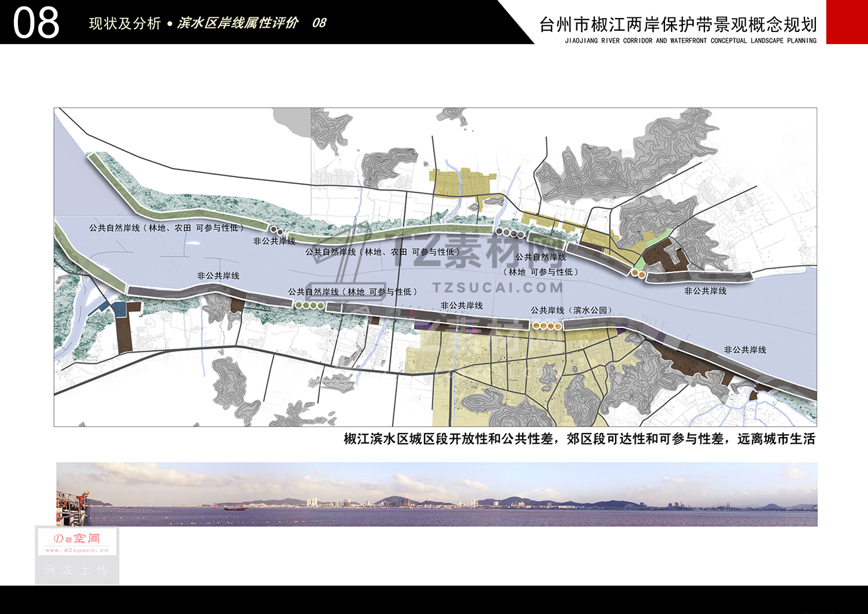Click the row of four green dot markers

[x=310, y=305]
